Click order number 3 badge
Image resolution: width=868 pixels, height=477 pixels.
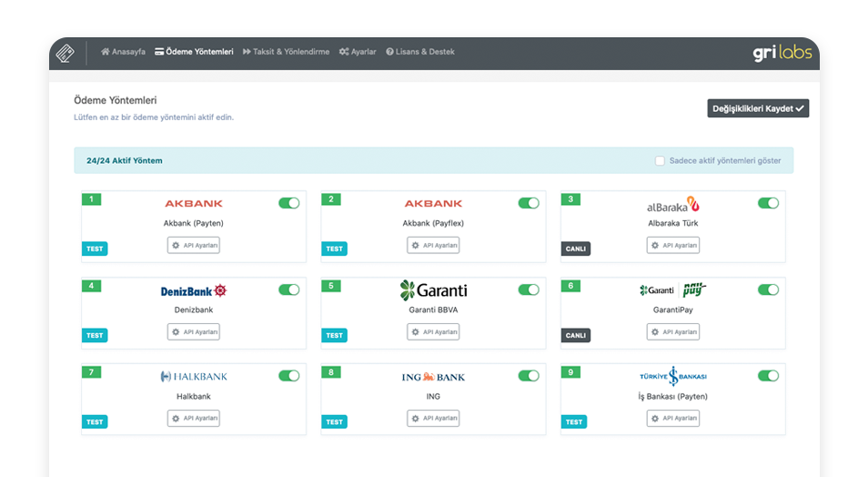(570, 199)
